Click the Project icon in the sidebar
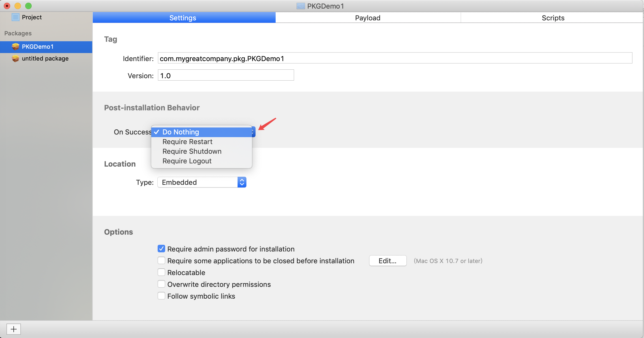644x338 pixels. coord(16,17)
